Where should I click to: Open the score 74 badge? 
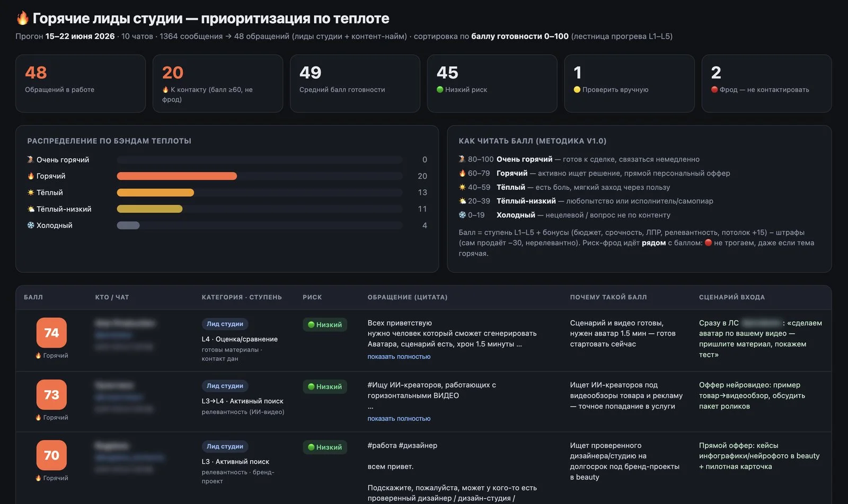(x=51, y=333)
